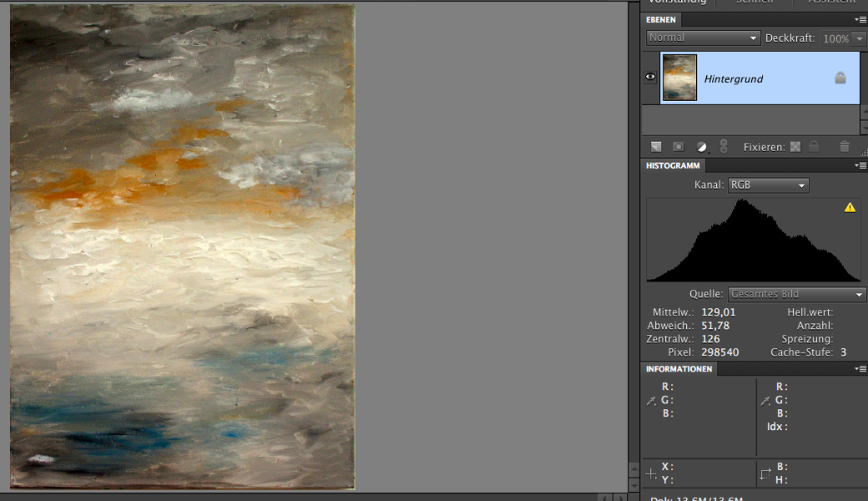This screenshot has width=868, height=501.
Task: Click the Mittelw. value 129,01
Action: (x=719, y=312)
